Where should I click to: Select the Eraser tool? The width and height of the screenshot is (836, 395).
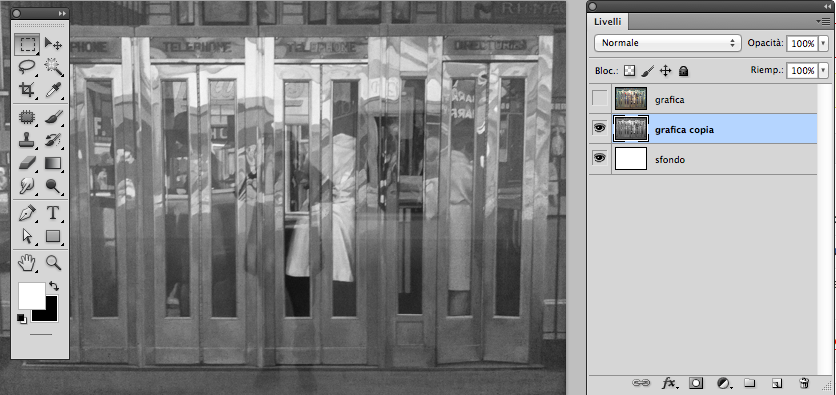pos(27,163)
